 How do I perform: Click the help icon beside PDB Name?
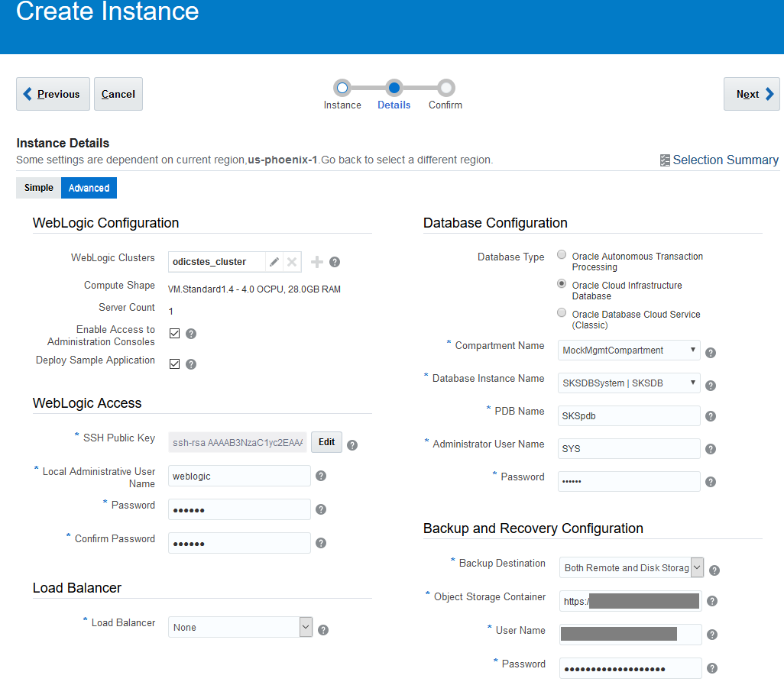click(710, 416)
